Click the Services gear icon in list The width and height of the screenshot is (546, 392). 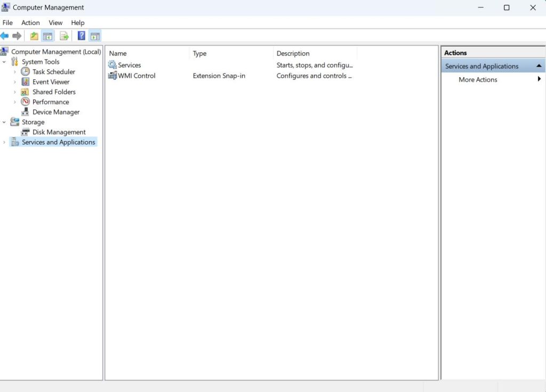(112, 64)
